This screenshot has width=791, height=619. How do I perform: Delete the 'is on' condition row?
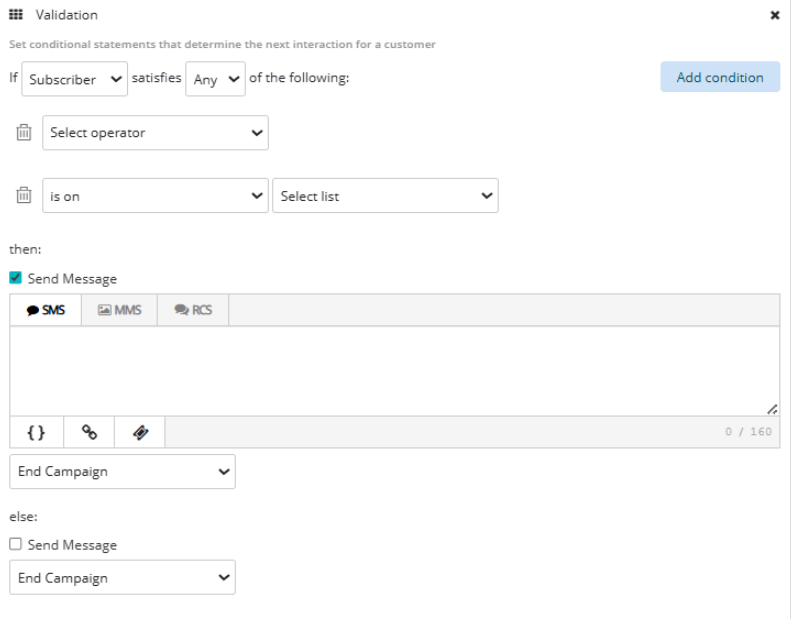pos(25,196)
